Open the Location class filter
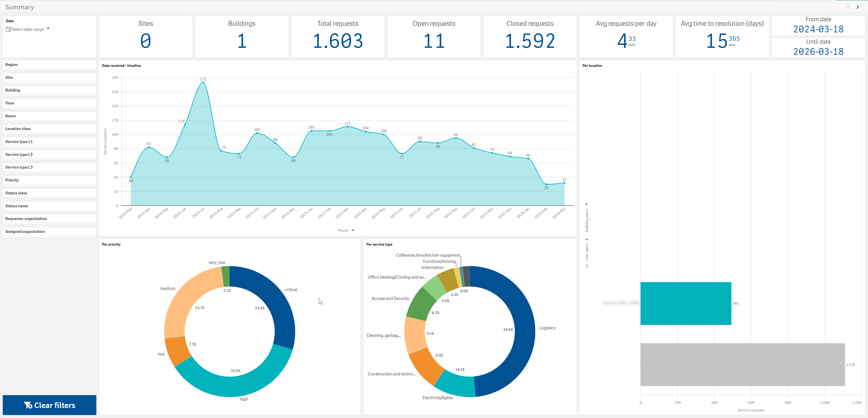The height and width of the screenshot is (418, 868). coord(49,129)
